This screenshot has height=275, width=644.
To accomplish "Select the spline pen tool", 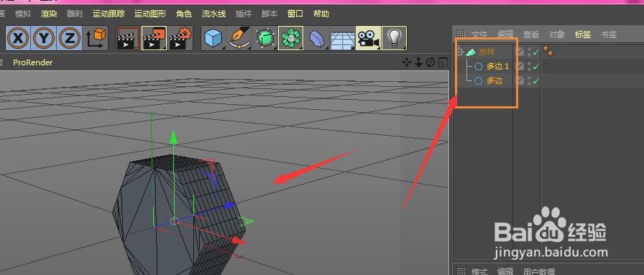I will coord(239,38).
